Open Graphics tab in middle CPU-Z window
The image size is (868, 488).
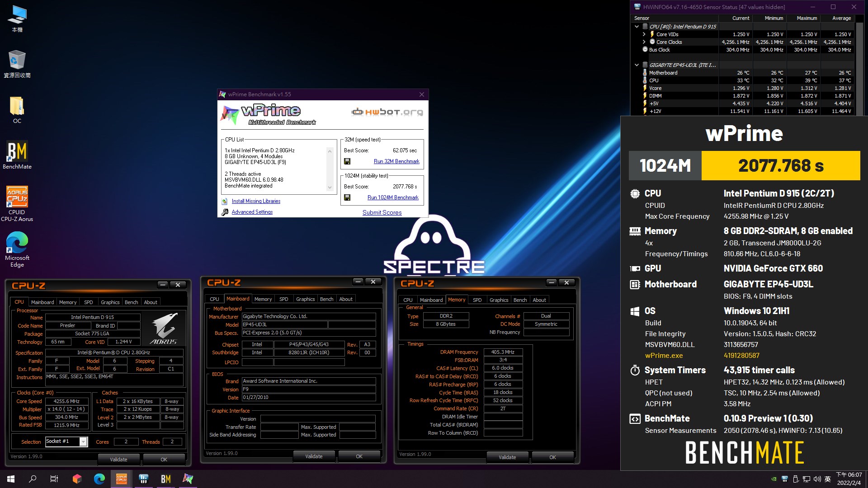[306, 299]
